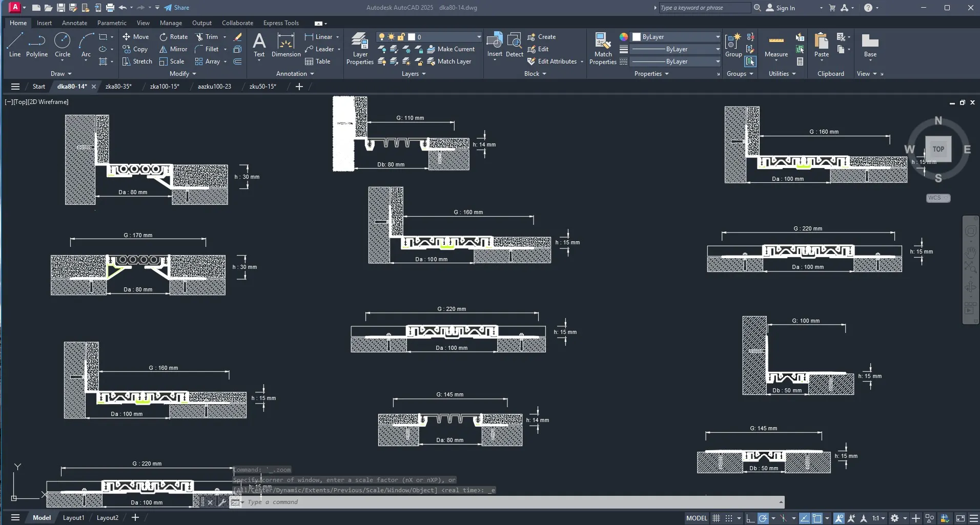980x525 pixels.
Task: Click the keyword search box
Action: tap(705, 8)
